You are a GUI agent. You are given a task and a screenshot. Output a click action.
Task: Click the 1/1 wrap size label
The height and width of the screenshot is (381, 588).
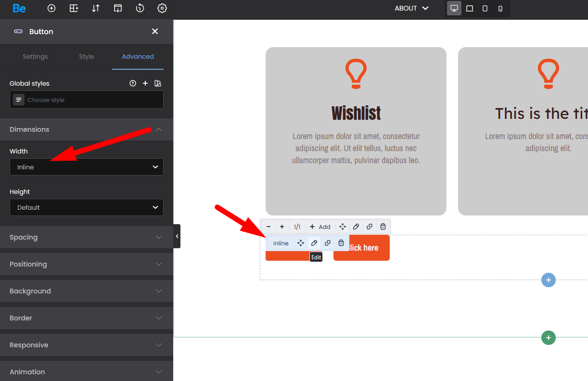pyautogui.click(x=297, y=227)
